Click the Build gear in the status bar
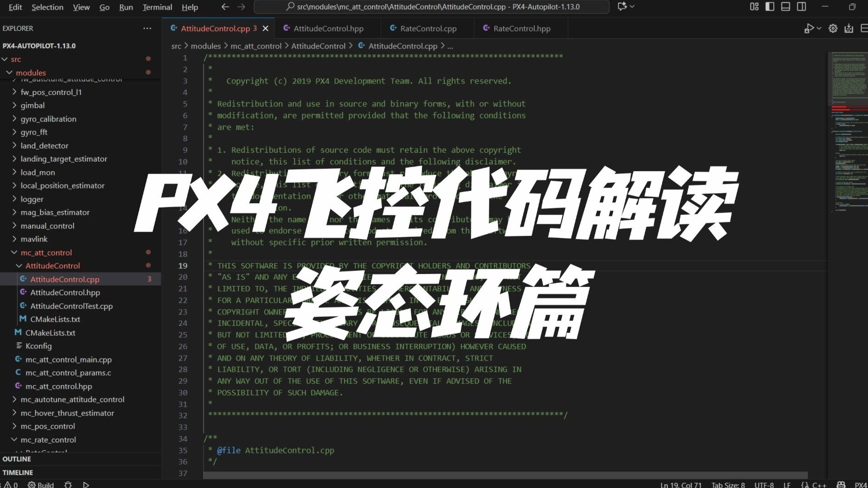Screen dimensions: 868x488 [41, 484]
